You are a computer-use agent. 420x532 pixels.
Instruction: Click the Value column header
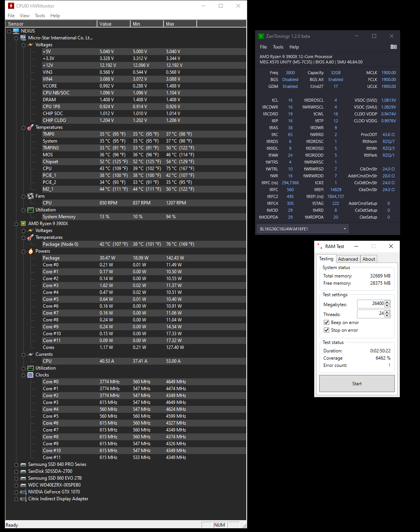click(114, 24)
